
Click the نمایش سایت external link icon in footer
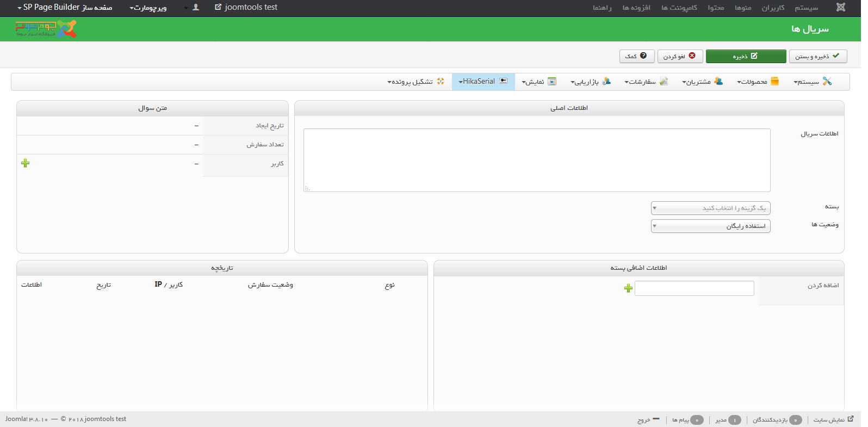tap(851, 419)
